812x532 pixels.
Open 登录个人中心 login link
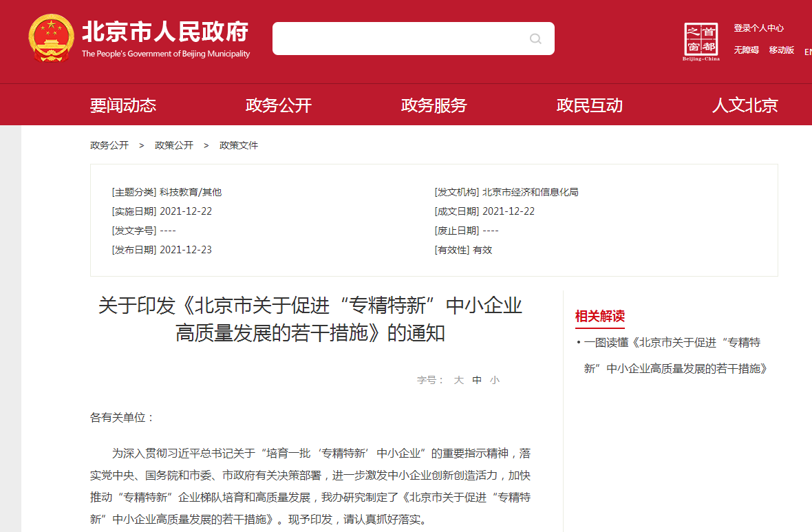[758, 28]
